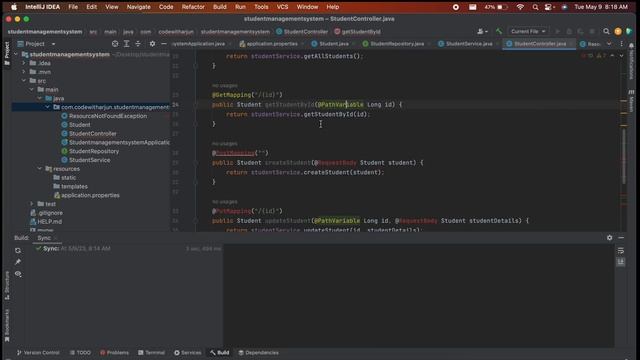Open the Current File run configuration dropdown
This screenshot has width=640, height=360.
point(528,31)
